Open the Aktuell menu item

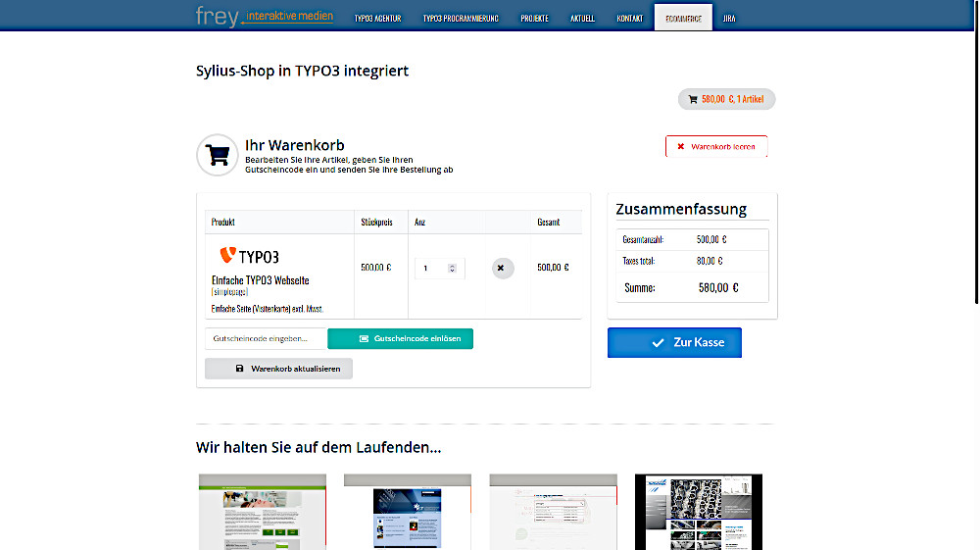click(582, 19)
